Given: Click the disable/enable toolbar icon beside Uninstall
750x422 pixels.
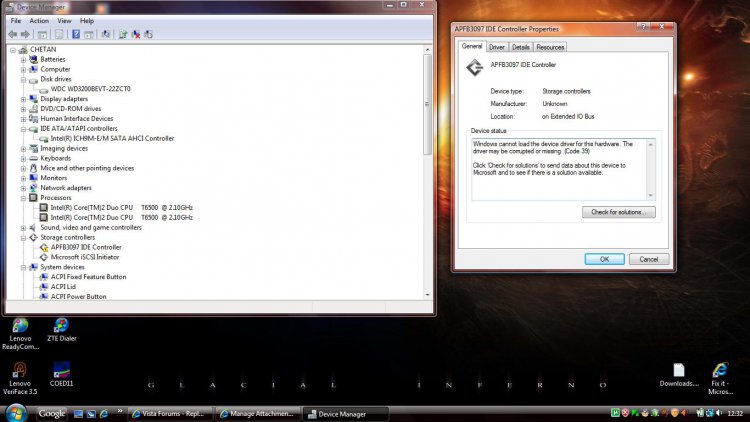Looking at the screenshot, I should pyautogui.click(x=148, y=34).
